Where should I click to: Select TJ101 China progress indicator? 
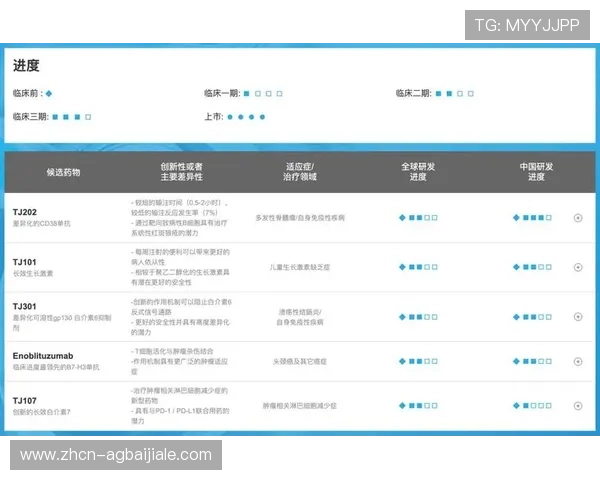pyautogui.click(x=532, y=267)
